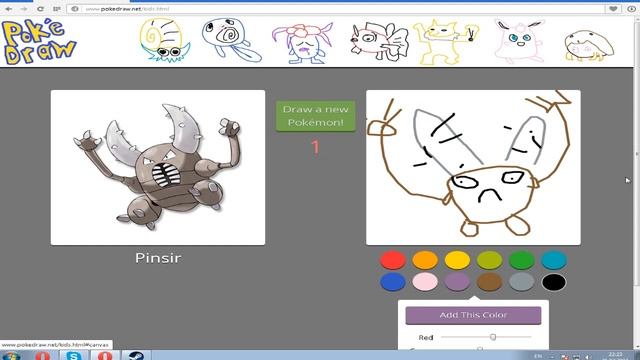Open the yellow Kadabra drawing in the header

(446, 42)
